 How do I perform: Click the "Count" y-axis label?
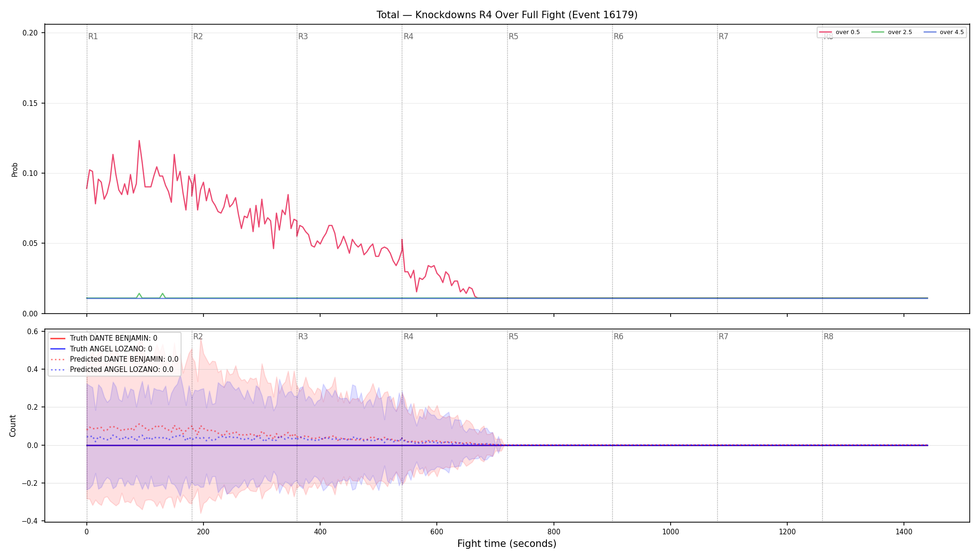(x=13, y=426)
